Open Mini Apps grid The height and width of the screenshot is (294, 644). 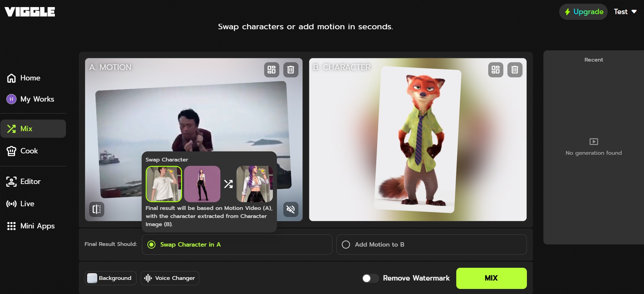click(x=33, y=226)
